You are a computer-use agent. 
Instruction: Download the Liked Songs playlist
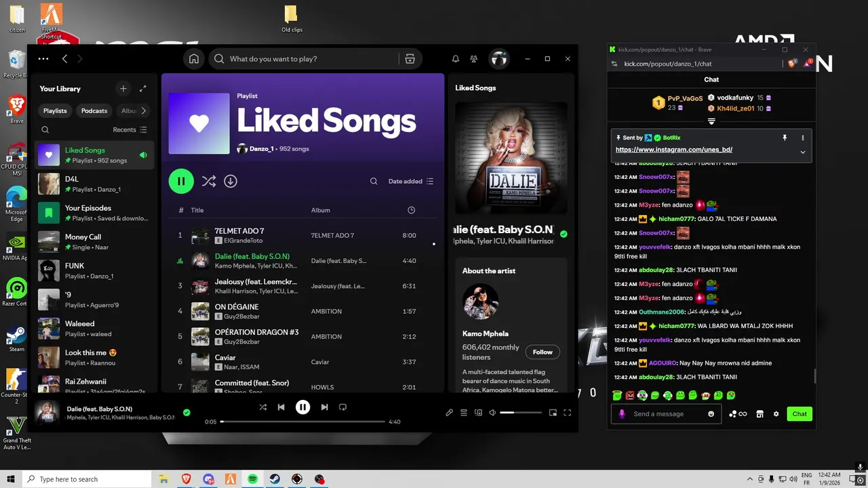pyautogui.click(x=231, y=181)
